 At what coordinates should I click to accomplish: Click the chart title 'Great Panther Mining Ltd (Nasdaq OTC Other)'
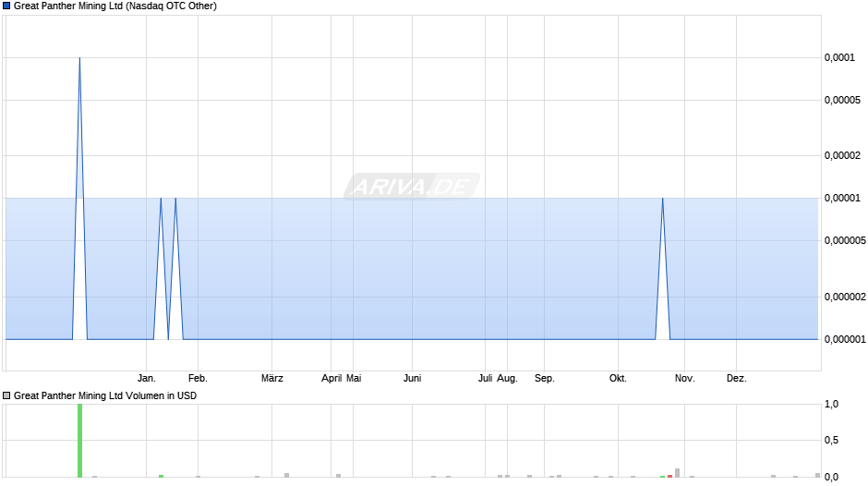point(115,6)
